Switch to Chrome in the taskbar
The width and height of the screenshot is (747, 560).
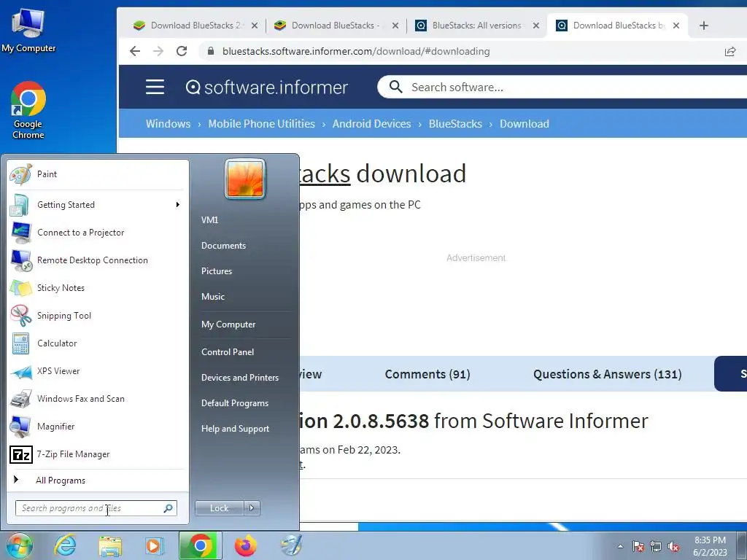[200, 545]
